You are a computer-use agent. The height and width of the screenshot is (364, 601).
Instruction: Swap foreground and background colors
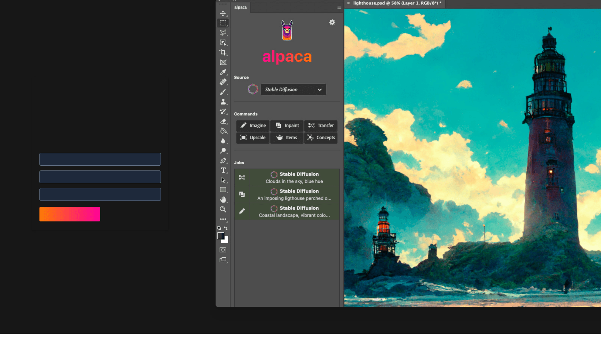click(226, 228)
